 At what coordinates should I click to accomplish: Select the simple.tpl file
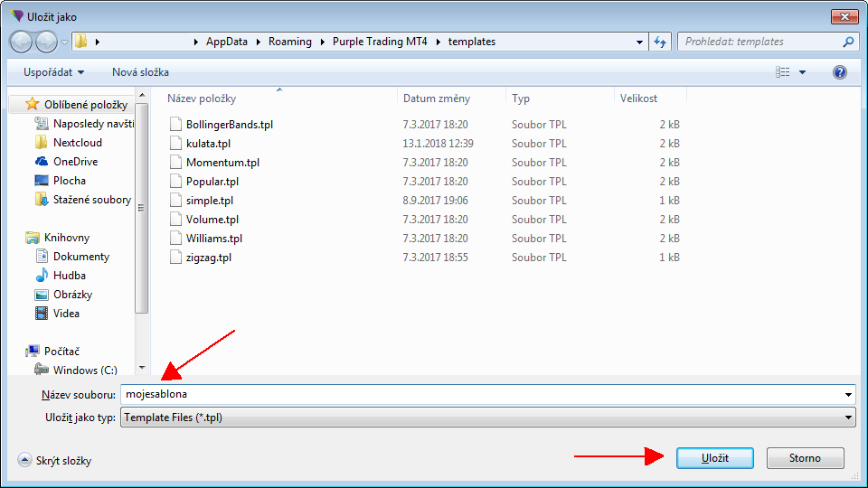(209, 201)
